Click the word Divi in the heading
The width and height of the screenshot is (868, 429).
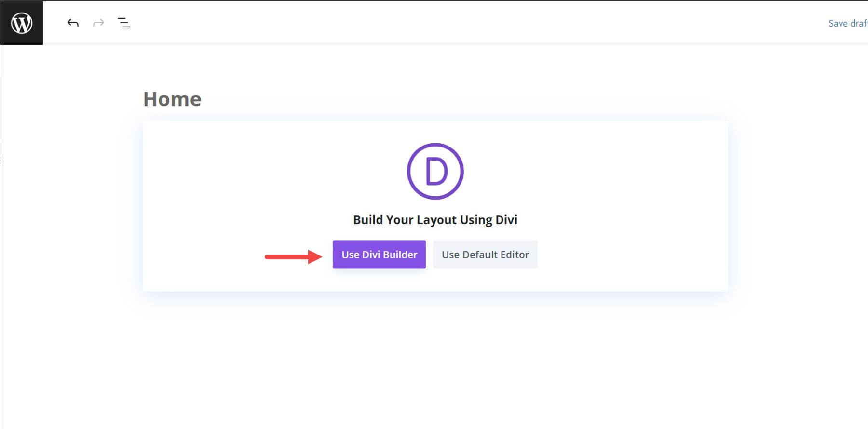click(x=506, y=220)
